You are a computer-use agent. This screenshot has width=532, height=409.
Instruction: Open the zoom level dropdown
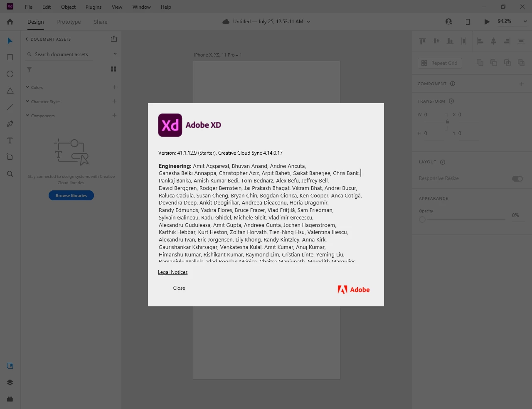(x=525, y=22)
